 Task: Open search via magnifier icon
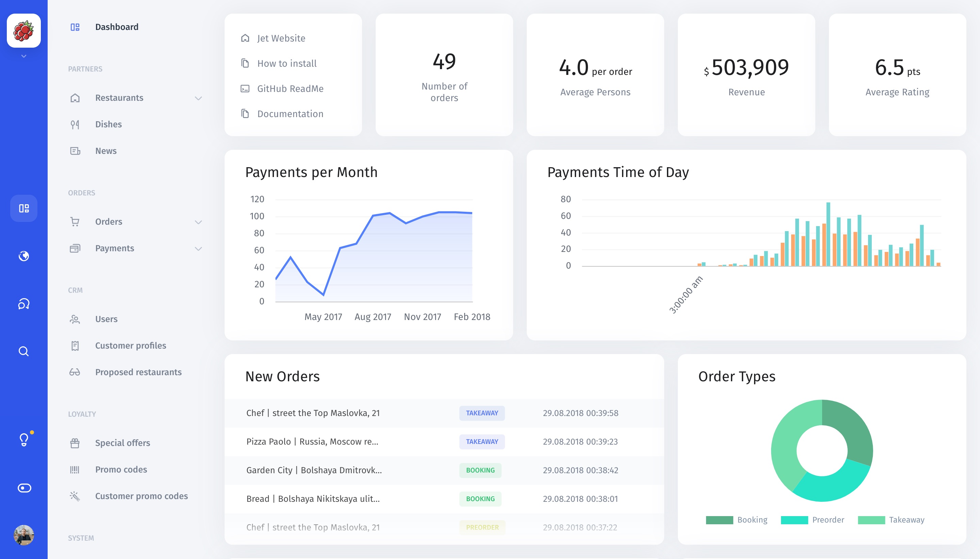24,351
